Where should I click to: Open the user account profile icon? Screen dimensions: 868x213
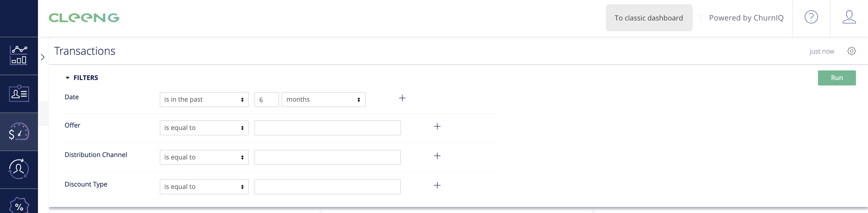click(x=849, y=17)
